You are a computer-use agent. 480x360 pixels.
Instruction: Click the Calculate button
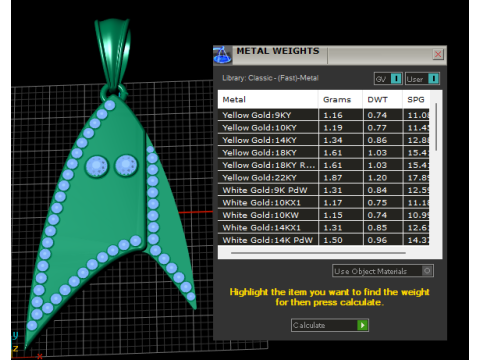[x=330, y=325]
